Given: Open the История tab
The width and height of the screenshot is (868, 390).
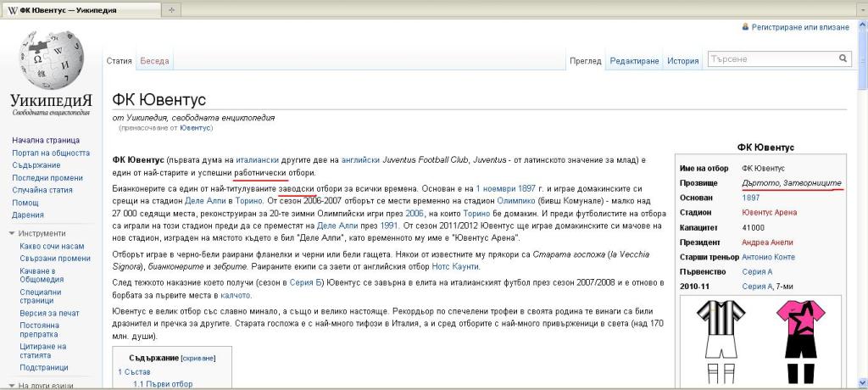Looking at the screenshot, I should (682, 61).
